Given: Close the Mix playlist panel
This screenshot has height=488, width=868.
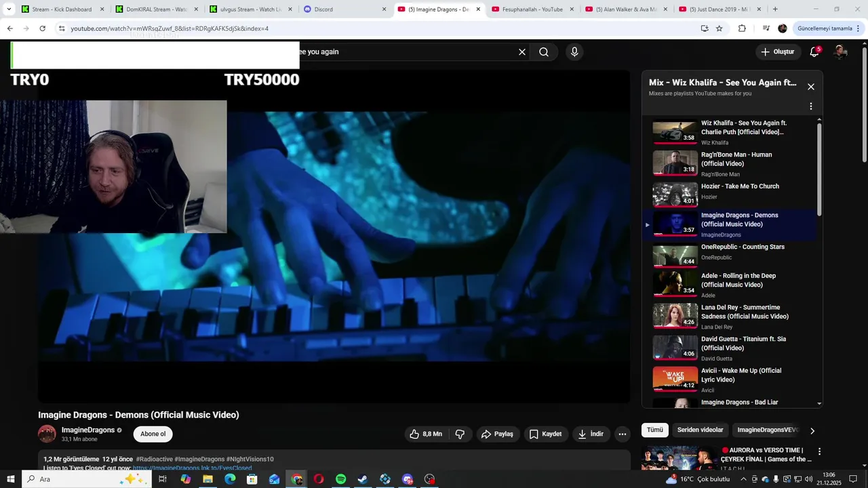Looking at the screenshot, I should [x=810, y=87].
